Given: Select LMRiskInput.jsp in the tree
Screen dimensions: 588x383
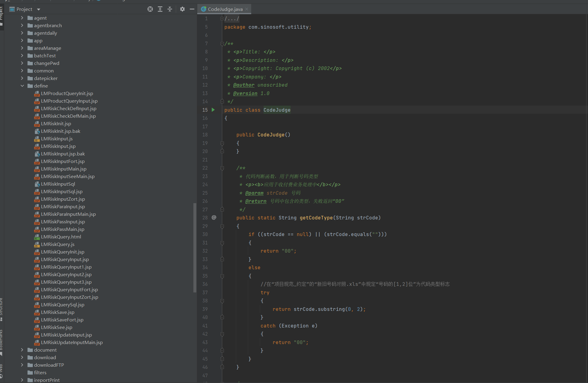Looking at the screenshot, I should 58,146.
